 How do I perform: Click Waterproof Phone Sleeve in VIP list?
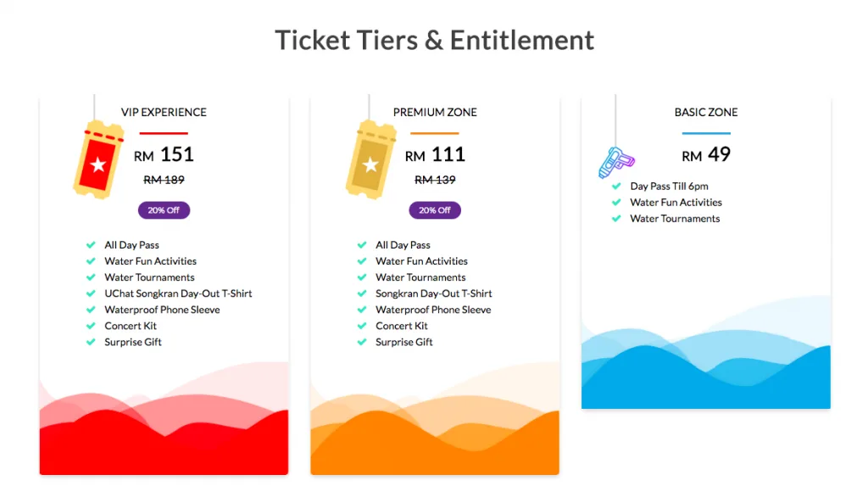click(x=162, y=310)
